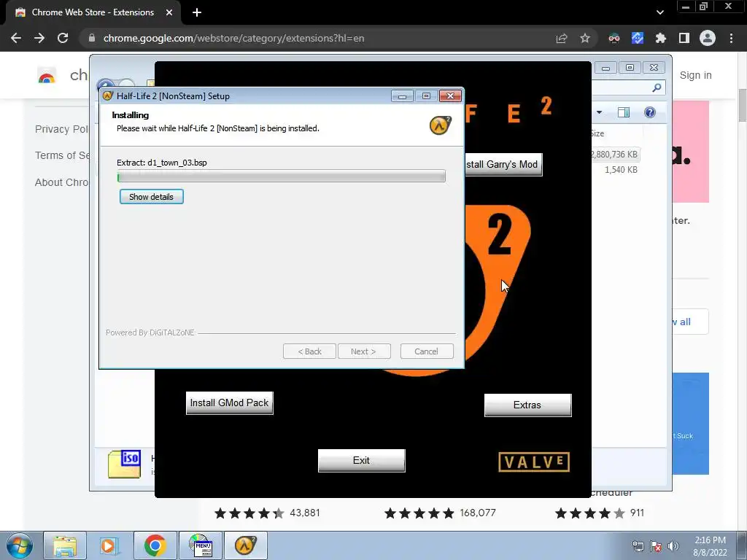Close the Chrome Web Store tab
747x560 pixels.
[x=169, y=12]
